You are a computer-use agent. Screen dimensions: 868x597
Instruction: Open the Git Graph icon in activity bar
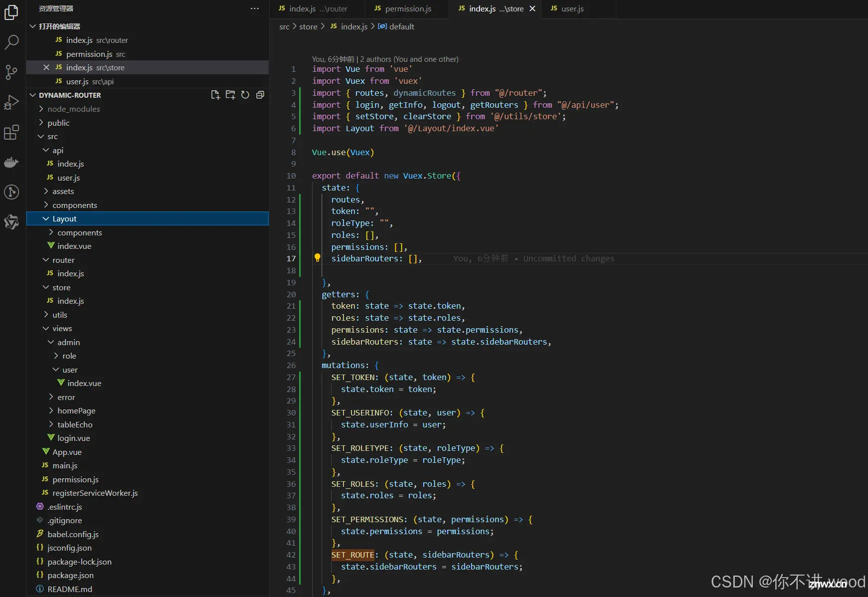click(x=11, y=192)
